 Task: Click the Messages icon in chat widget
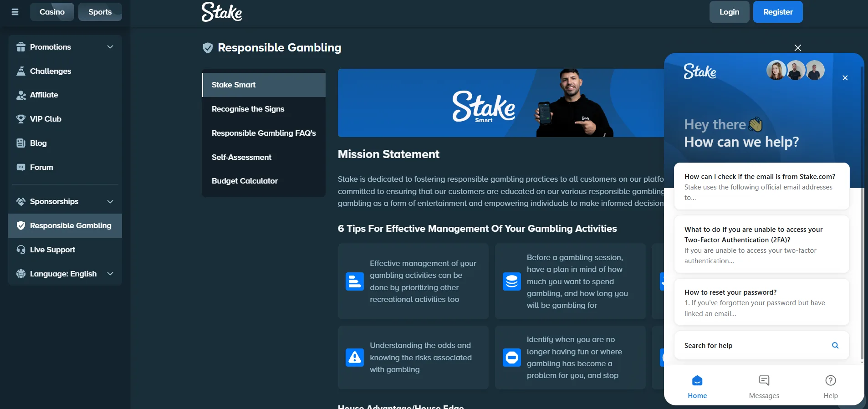pyautogui.click(x=764, y=380)
